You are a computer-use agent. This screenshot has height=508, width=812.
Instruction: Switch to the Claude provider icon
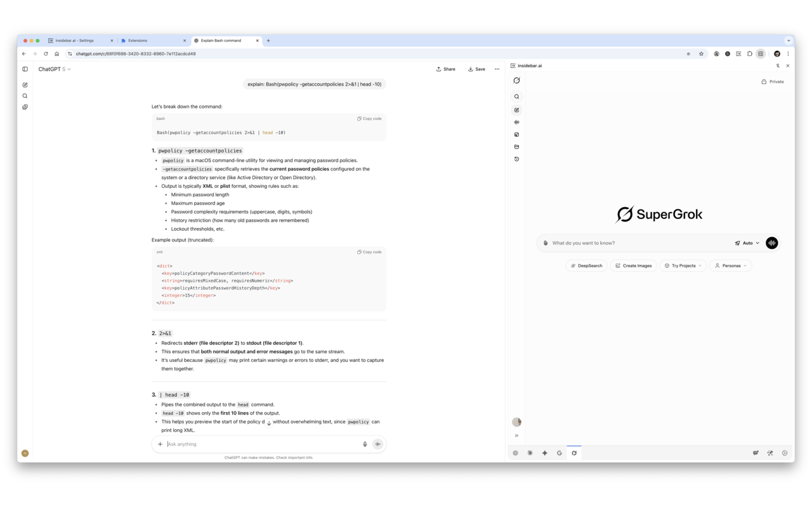pyautogui.click(x=530, y=453)
